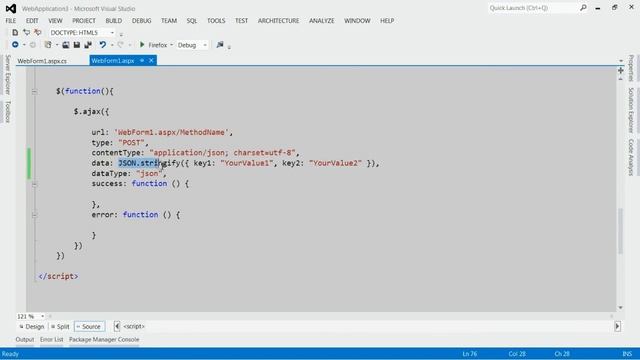Click the <script> tag breadcrumb

pyautogui.click(x=134, y=327)
